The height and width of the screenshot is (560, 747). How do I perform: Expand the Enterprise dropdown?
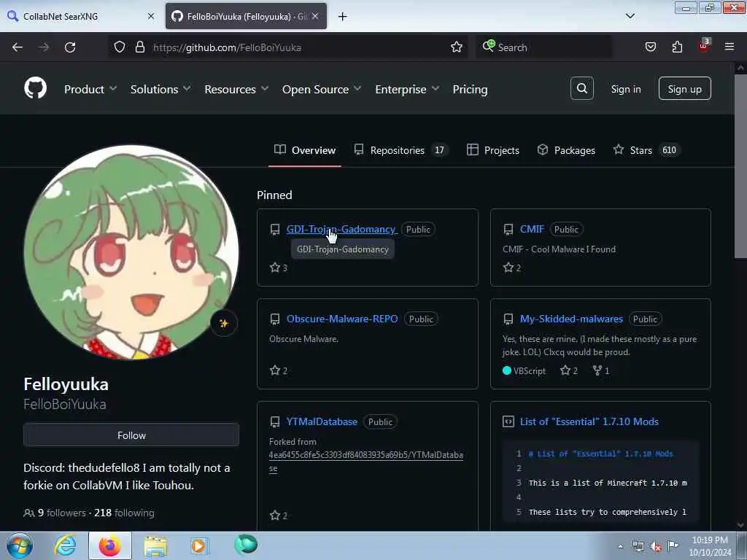point(407,89)
